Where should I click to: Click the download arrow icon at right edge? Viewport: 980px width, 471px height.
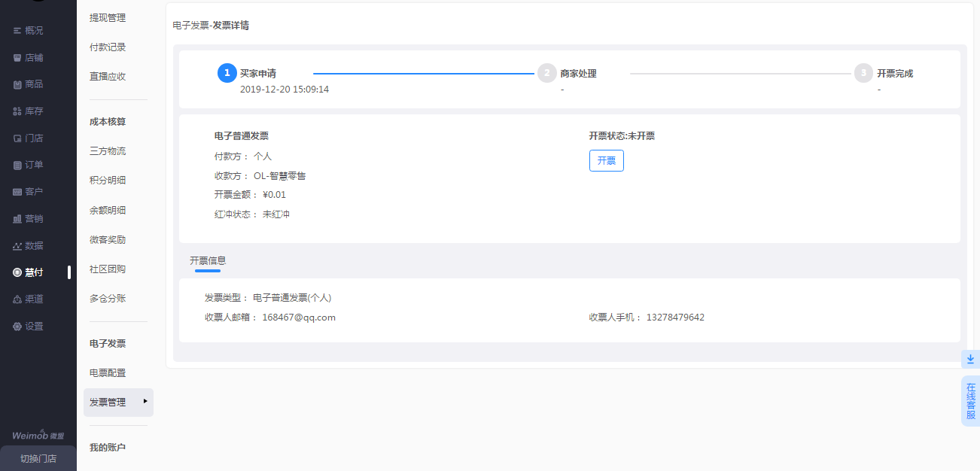pyautogui.click(x=970, y=360)
